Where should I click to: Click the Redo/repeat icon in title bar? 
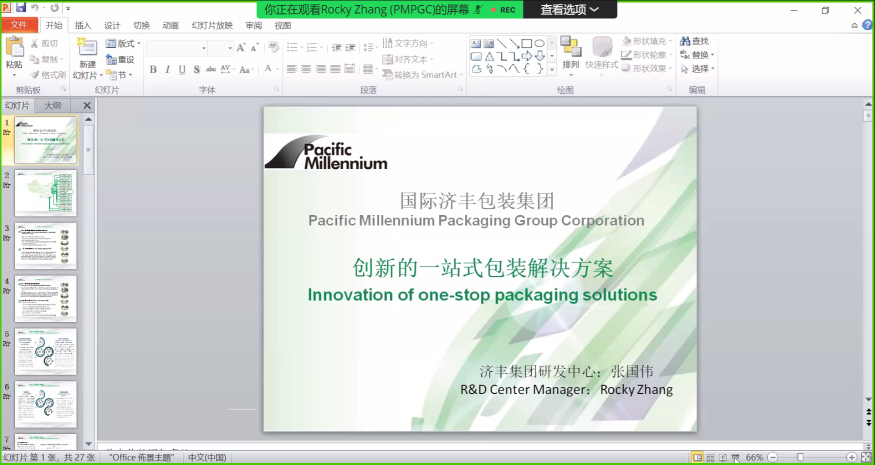(54, 8)
